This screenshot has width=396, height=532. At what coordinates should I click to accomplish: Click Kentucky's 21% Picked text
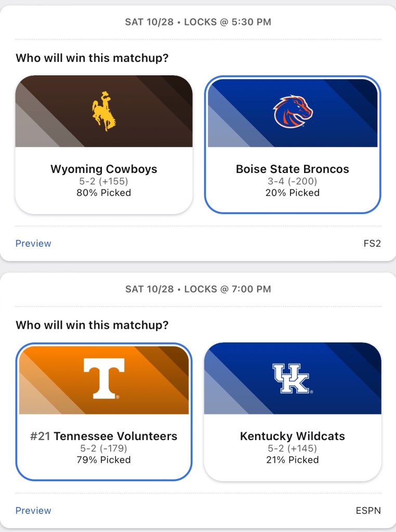(x=293, y=460)
